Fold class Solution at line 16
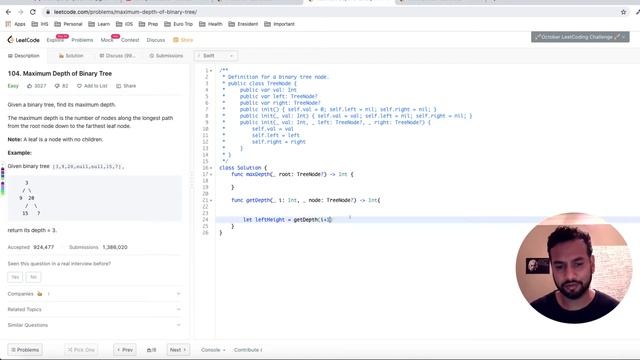Viewport: 640px width, 360px height. tap(211, 168)
